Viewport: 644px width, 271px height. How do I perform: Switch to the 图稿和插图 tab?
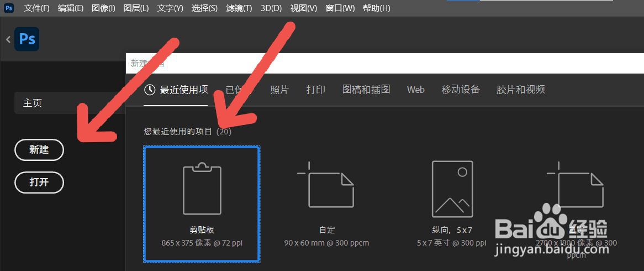click(x=366, y=90)
